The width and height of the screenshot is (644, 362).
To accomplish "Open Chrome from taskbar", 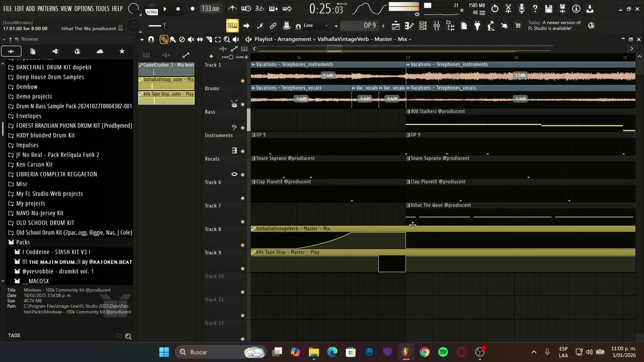I will click(x=424, y=352).
